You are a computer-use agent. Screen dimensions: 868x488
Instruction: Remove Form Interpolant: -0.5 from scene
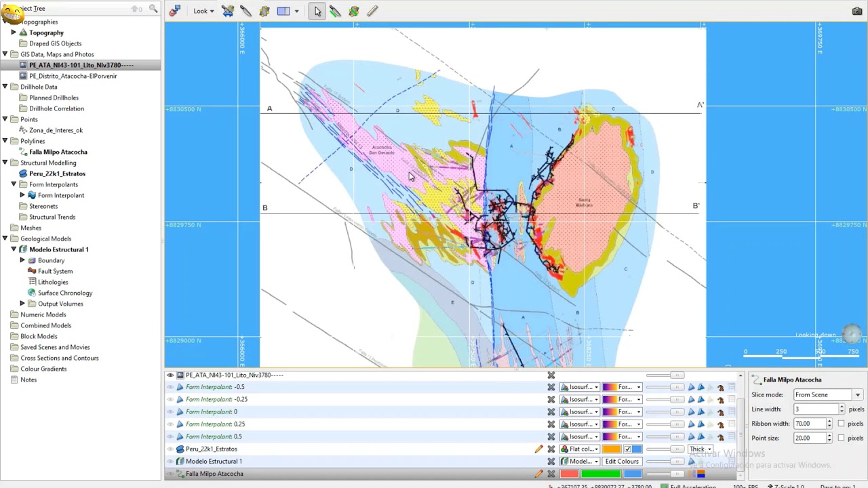(x=551, y=387)
